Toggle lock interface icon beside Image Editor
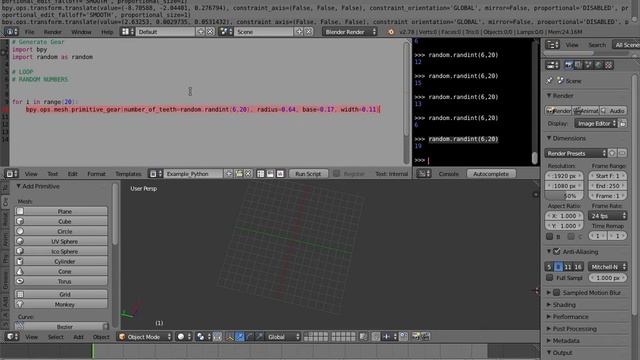This screenshot has width=640, height=360. pyautogui.click(x=622, y=123)
